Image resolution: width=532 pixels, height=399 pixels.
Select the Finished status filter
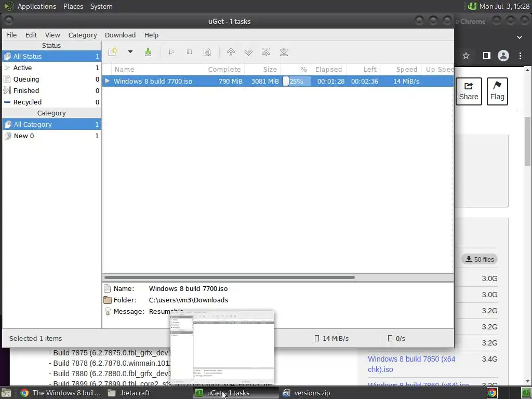pos(51,90)
